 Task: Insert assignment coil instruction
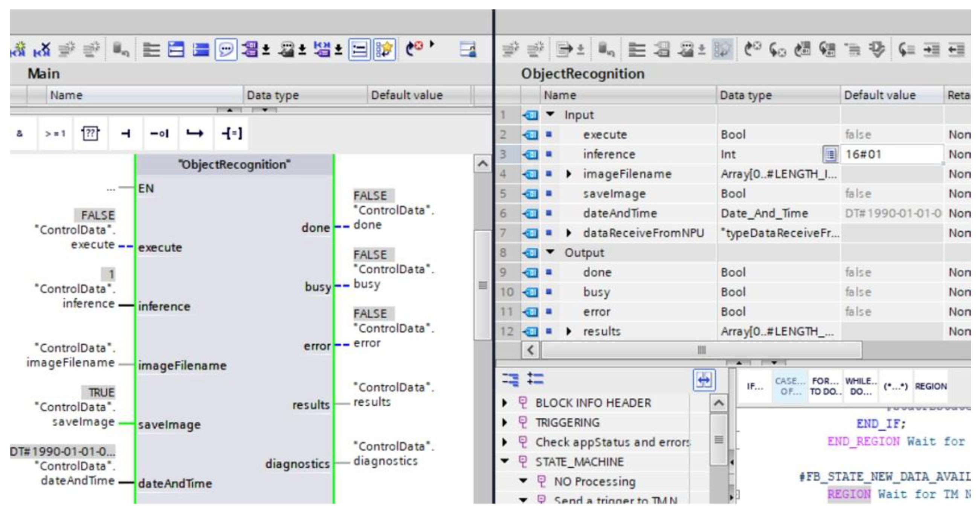click(231, 134)
